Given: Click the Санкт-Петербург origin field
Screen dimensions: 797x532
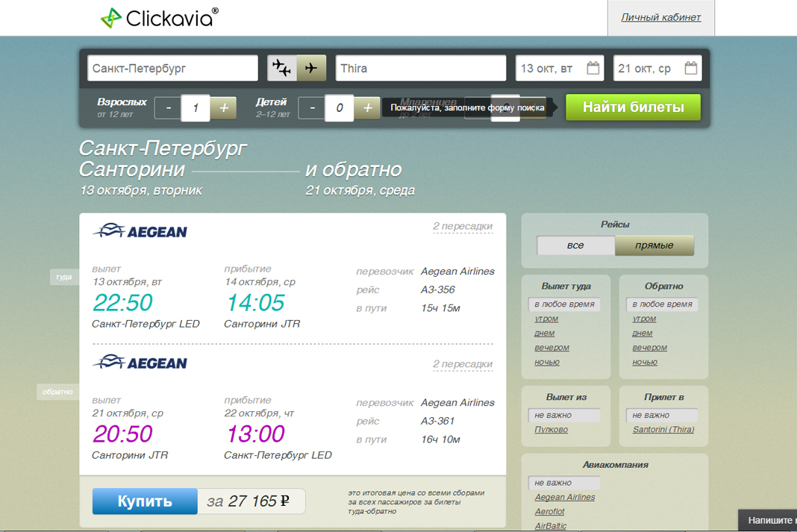Looking at the screenshot, I should pyautogui.click(x=173, y=68).
